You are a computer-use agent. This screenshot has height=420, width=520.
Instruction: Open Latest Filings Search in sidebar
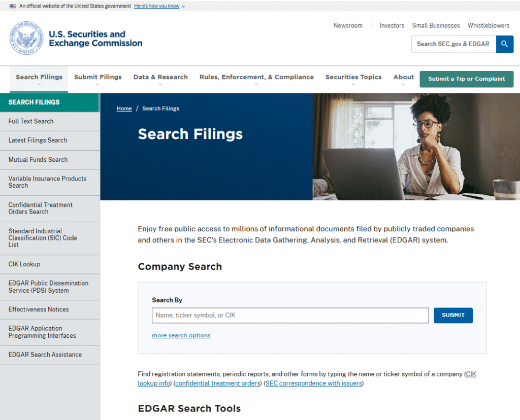pyautogui.click(x=50, y=141)
